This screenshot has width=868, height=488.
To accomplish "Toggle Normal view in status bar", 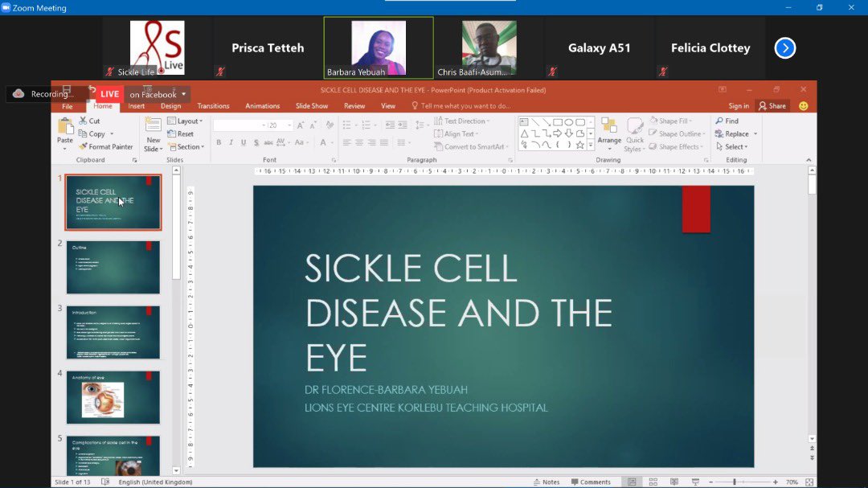I will coord(632,482).
